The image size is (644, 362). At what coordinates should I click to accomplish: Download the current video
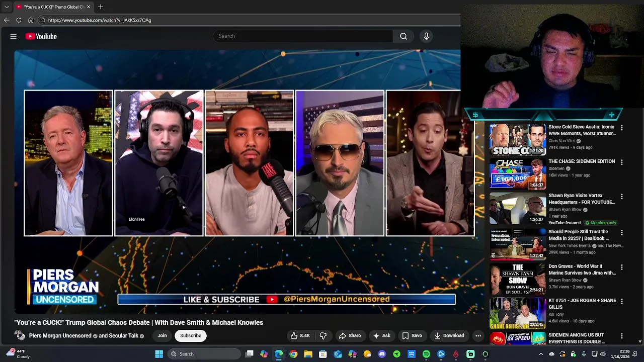[x=449, y=335]
